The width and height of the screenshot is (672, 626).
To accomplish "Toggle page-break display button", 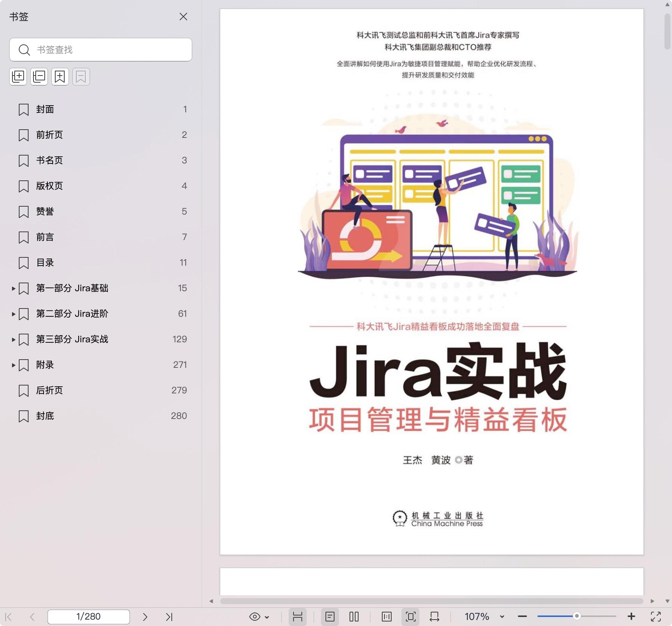I will tap(298, 617).
